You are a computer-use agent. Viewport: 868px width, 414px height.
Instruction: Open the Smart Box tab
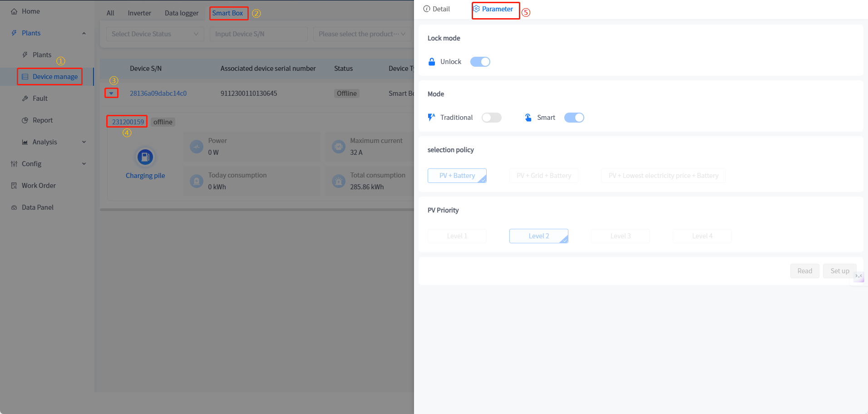point(228,13)
